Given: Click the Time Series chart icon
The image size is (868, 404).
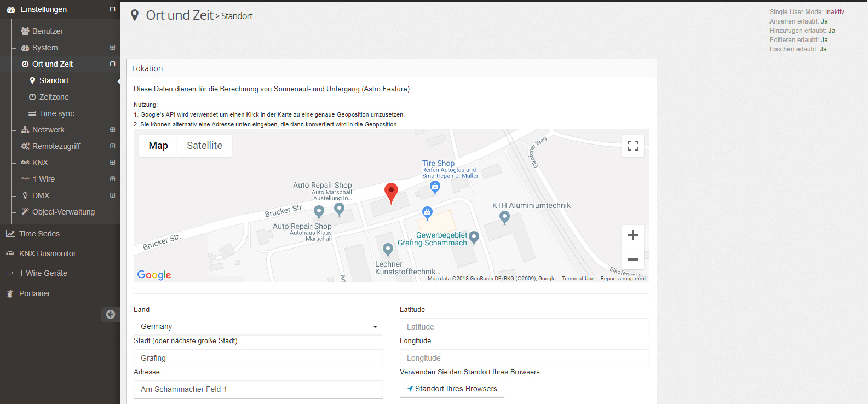Looking at the screenshot, I should 10,234.
